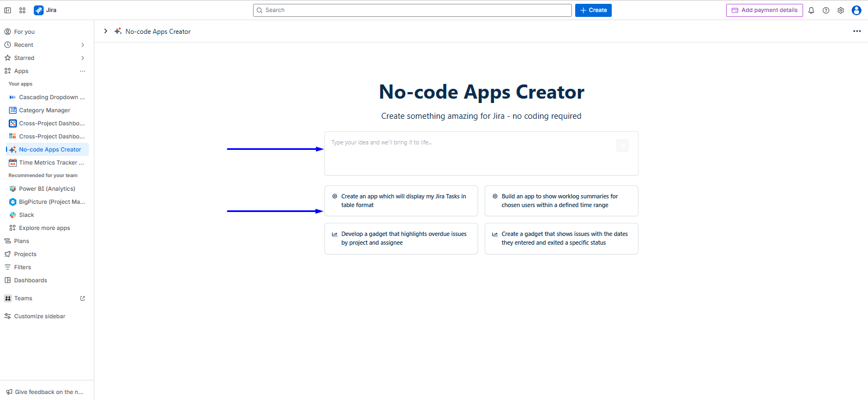The width and height of the screenshot is (868, 400).
Task: Expand the Recent submenu chevron
Action: point(83,45)
